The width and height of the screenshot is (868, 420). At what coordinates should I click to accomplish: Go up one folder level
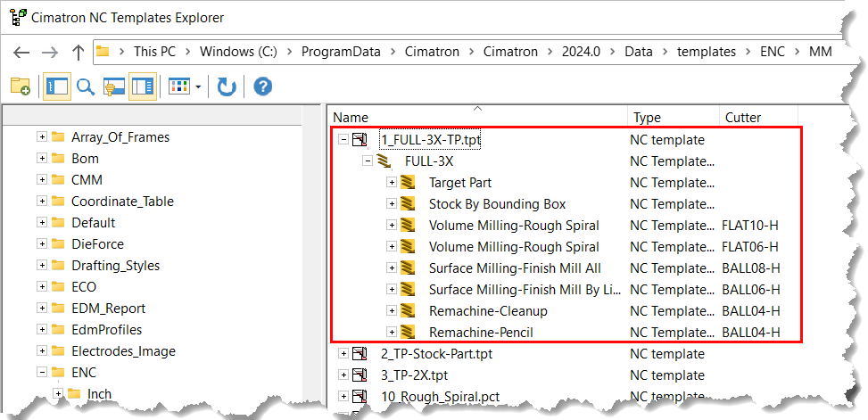78,53
